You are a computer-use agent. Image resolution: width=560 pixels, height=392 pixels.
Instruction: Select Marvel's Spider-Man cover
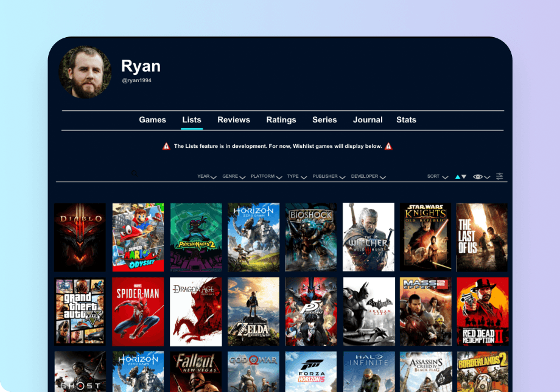click(x=138, y=312)
